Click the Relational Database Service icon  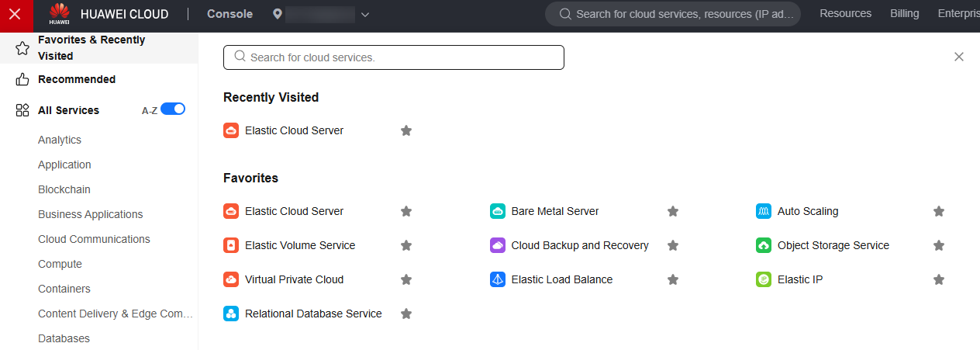(x=230, y=314)
